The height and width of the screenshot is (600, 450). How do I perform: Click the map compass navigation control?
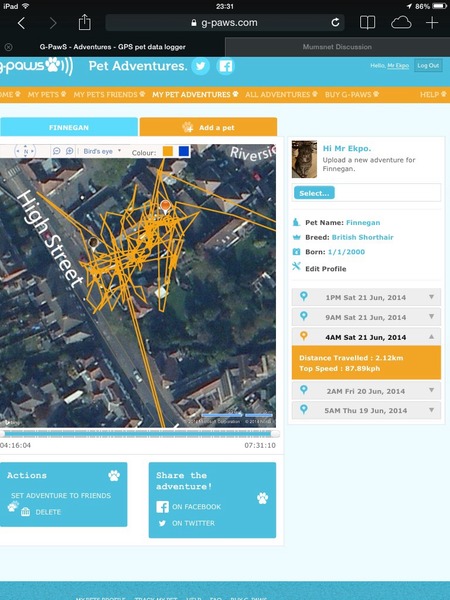(x=25, y=151)
